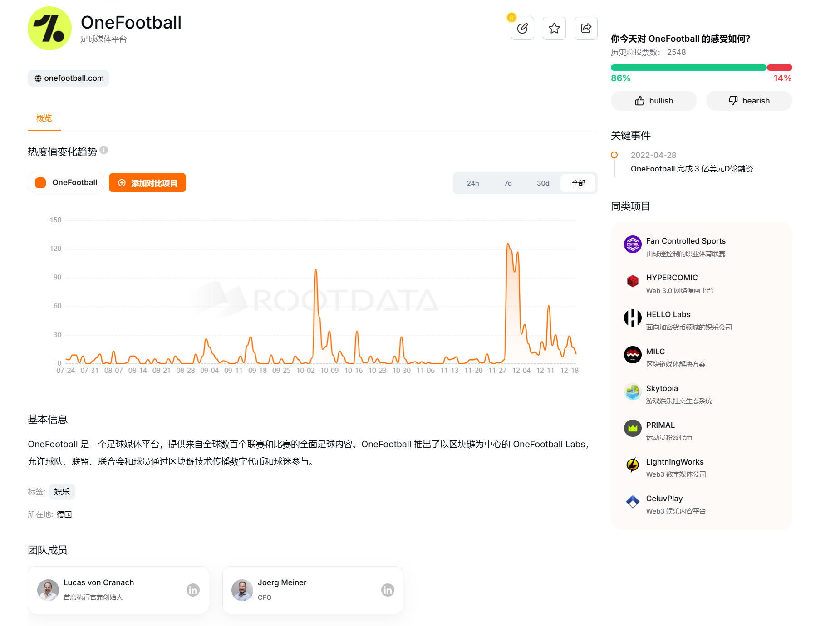Screen dimensions: 840x626
Task: Click the 12-18 x-axis date label
Action: click(569, 371)
